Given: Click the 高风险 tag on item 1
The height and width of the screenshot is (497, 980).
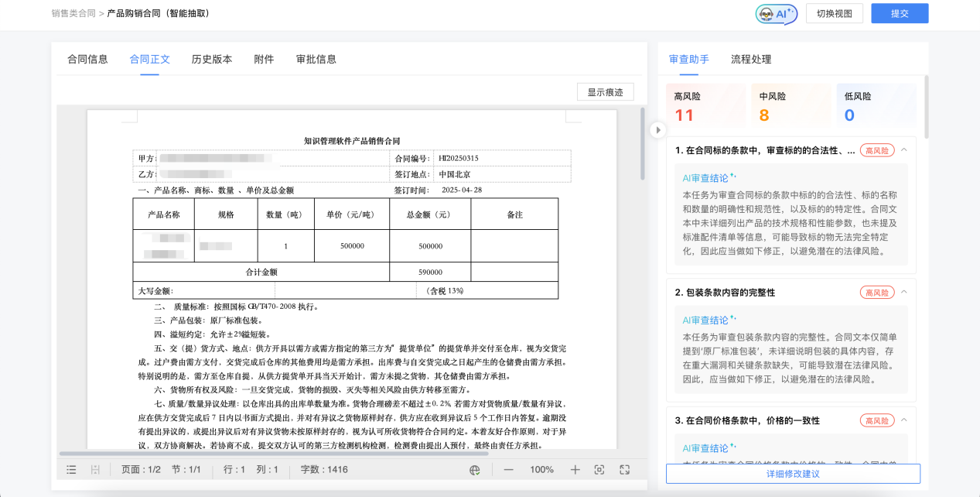Looking at the screenshot, I should (877, 150).
